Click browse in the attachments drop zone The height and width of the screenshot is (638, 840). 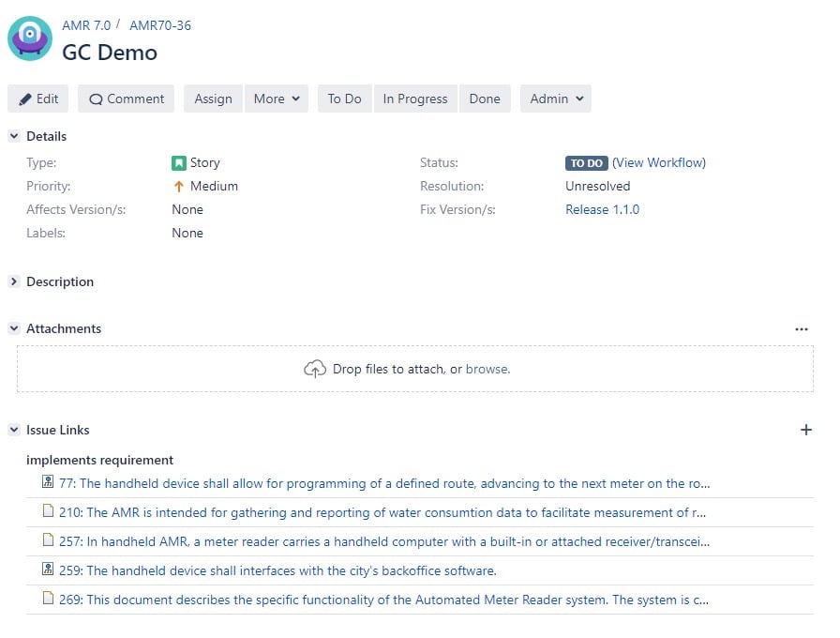tap(487, 369)
